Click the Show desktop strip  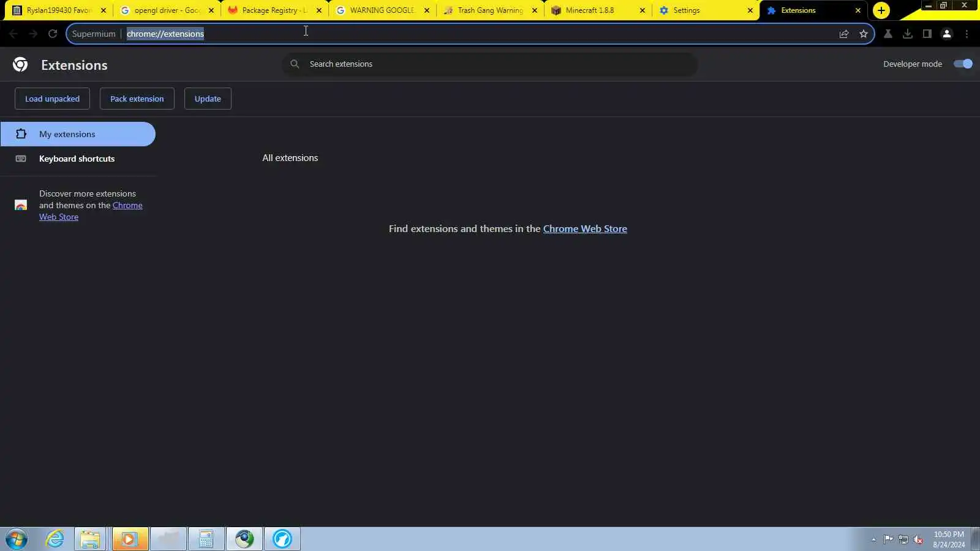tap(976, 539)
